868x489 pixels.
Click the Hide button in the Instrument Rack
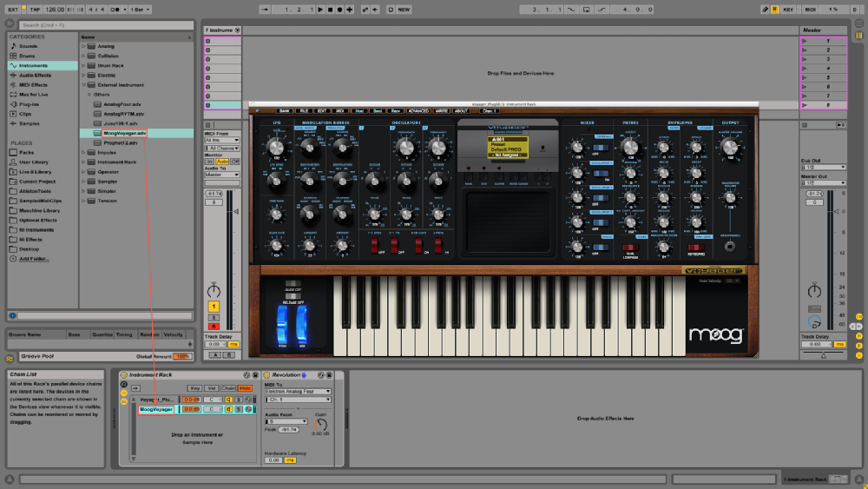(245, 388)
